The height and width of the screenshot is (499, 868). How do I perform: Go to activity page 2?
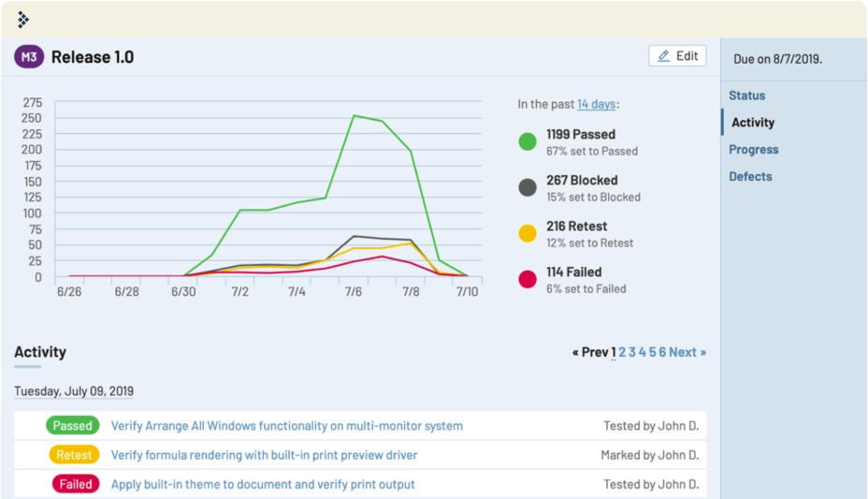point(622,352)
